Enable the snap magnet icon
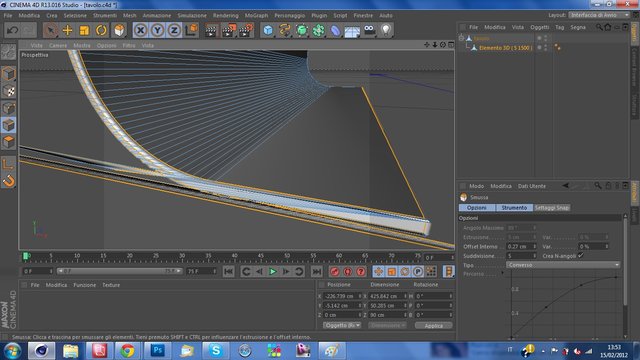640x360 pixels. 9,181
